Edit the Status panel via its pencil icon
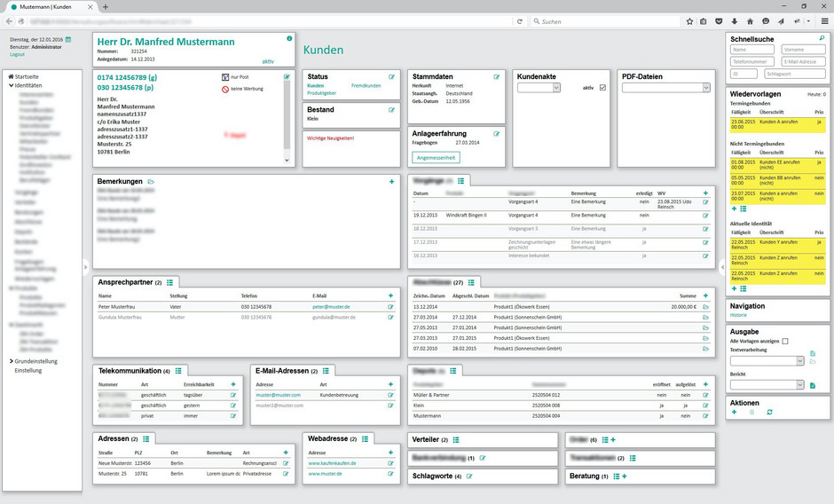The height and width of the screenshot is (504, 834). point(391,77)
